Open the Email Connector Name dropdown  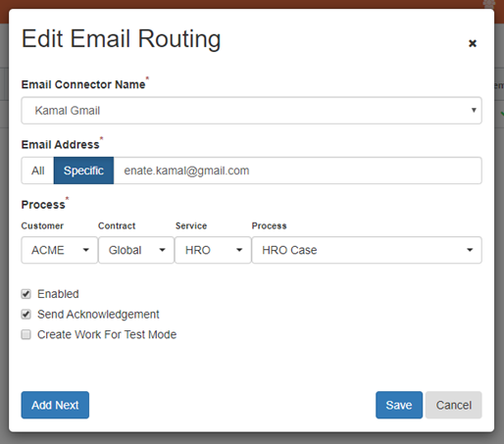[x=251, y=111]
